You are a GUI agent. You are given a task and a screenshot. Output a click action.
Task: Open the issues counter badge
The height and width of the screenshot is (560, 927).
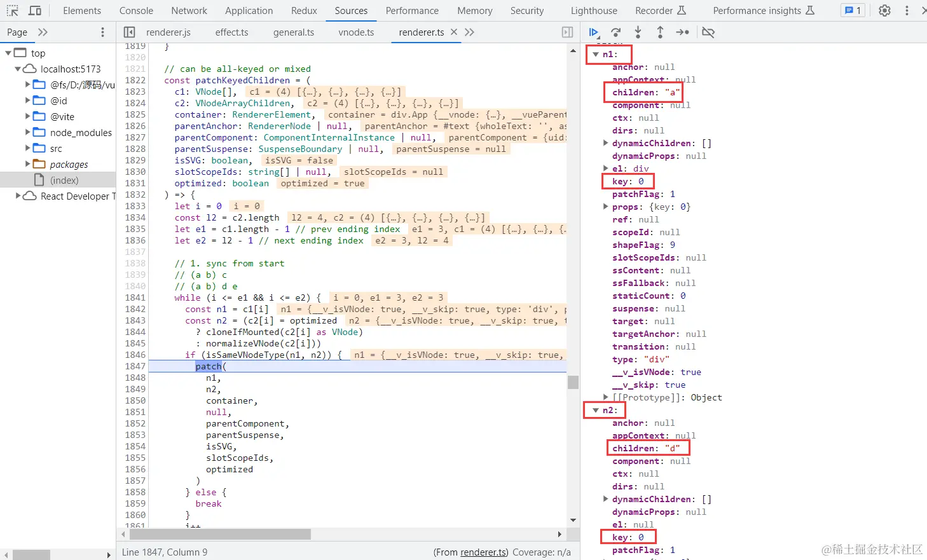click(852, 11)
